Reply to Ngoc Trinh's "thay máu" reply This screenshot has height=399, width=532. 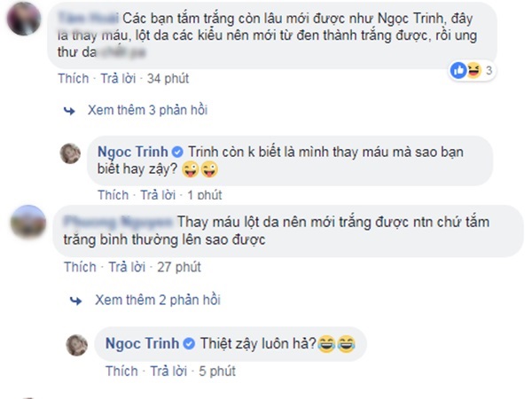(x=154, y=194)
